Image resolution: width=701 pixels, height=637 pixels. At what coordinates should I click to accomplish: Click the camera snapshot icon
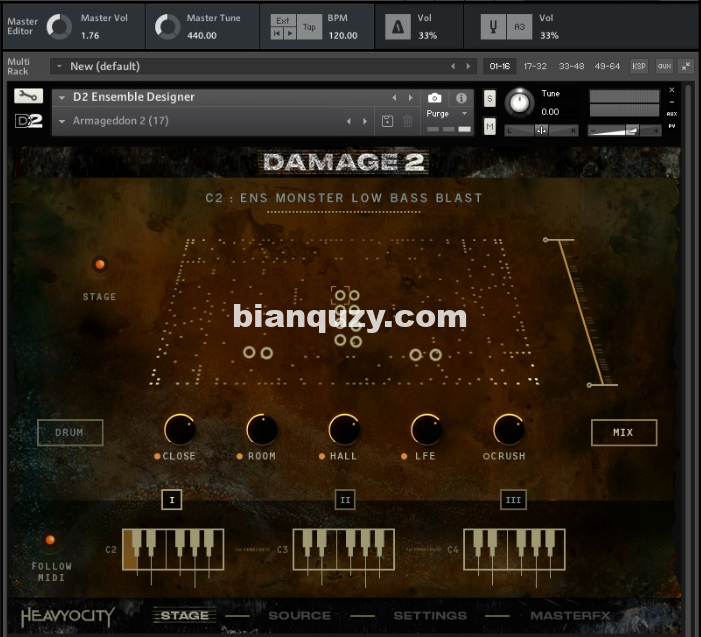pyautogui.click(x=434, y=98)
